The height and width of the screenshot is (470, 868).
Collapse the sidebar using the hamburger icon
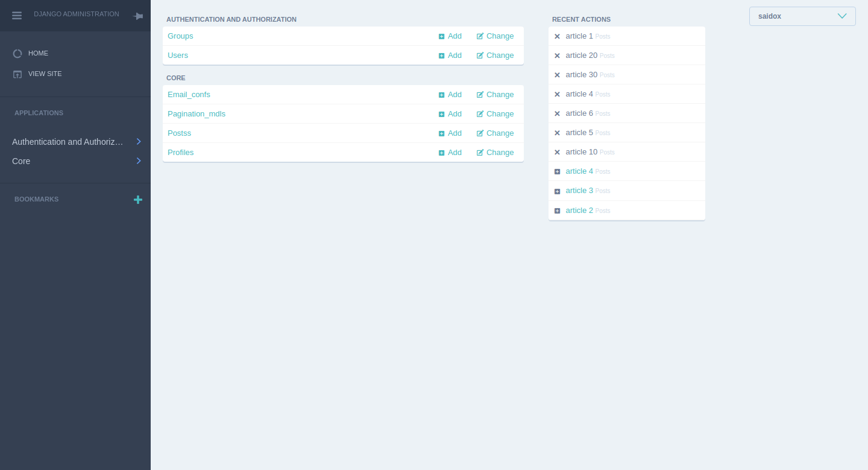tap(17, 15)
